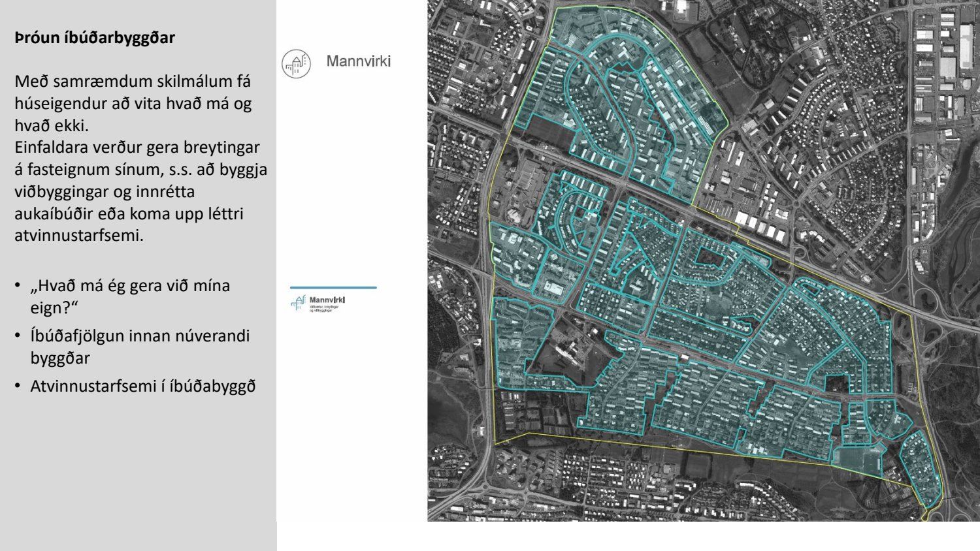Click bullet Íbúðafjölgun innan núverandi byggðar
980x551 pixels.
[x=140, y=347]
